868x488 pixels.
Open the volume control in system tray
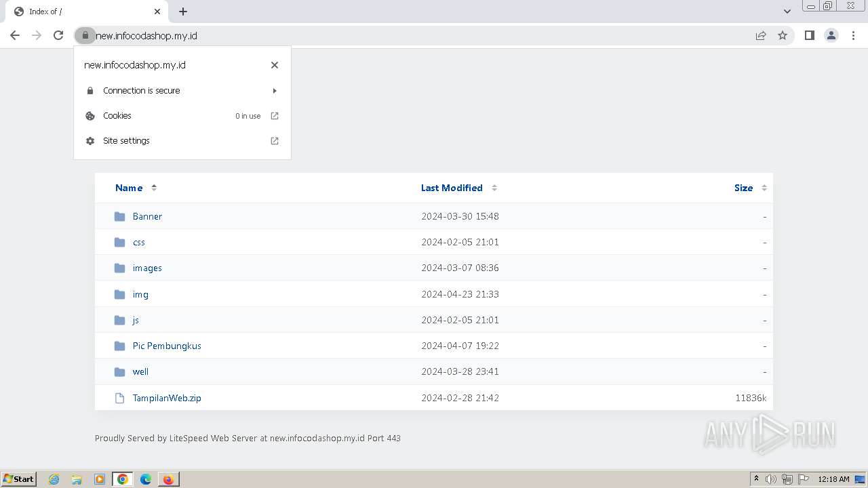(771, 479)
